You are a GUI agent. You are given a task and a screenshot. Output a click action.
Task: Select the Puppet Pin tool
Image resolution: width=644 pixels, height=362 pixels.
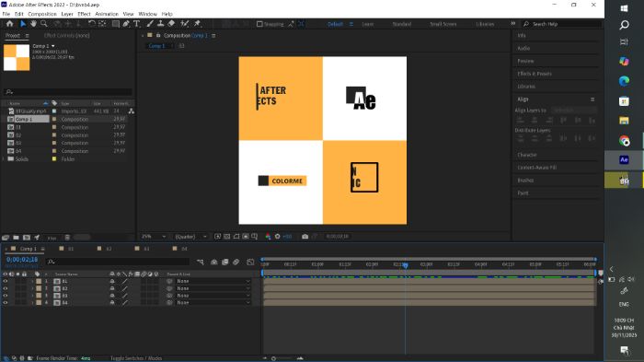click(x=197, y=24)
